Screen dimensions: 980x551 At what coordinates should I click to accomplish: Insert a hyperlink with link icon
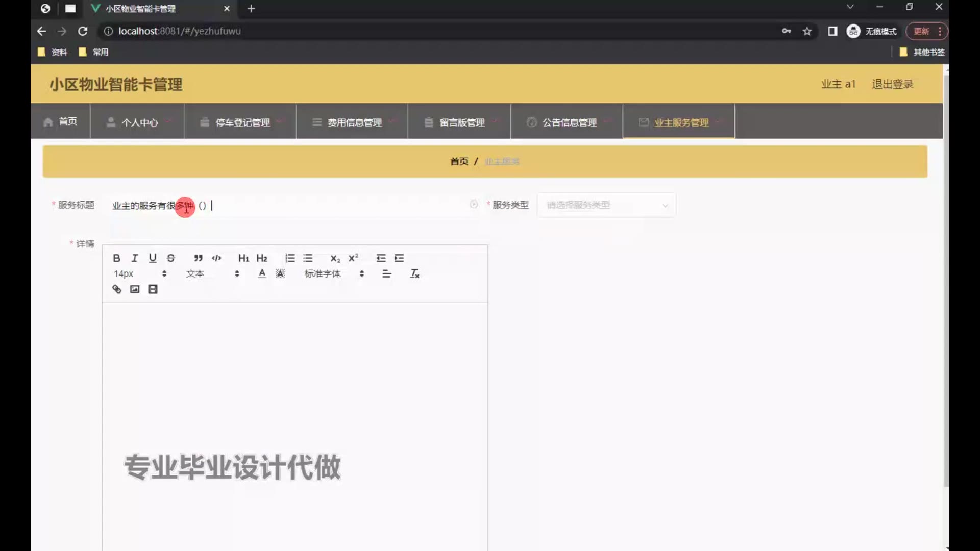tap(116, 289)
